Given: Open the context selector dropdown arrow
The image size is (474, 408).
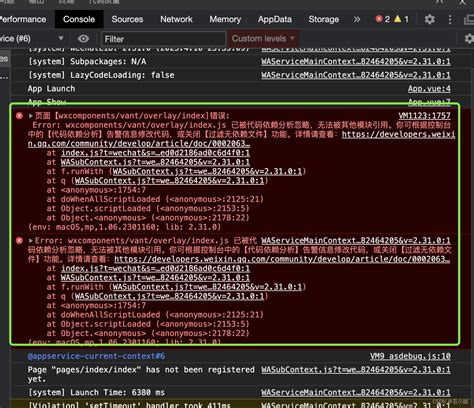Looking at the screenshot, I should (x=61, y=38).
